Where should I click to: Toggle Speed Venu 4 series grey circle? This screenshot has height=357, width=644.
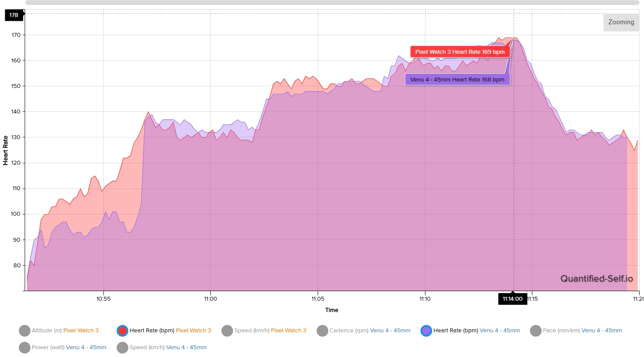click(122, 347)
